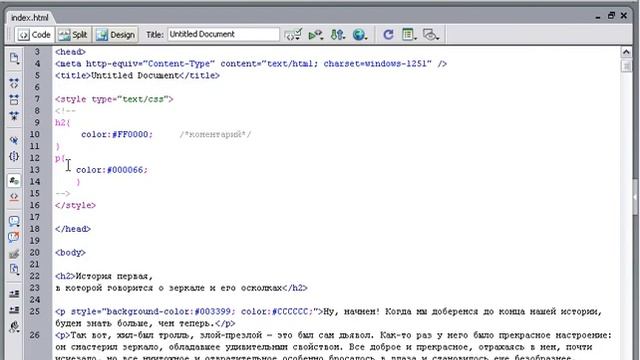Click the Remove Comment icon
640x360 pixels.
14,237
